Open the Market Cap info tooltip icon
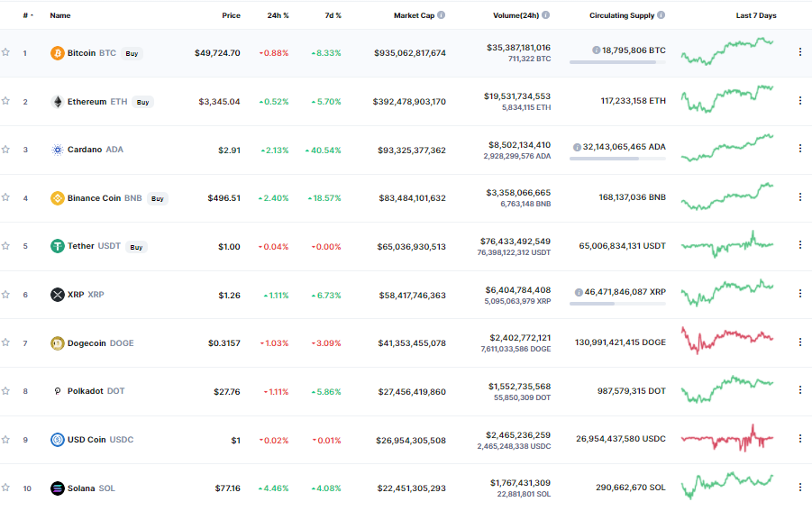 (x=442, y=15)
